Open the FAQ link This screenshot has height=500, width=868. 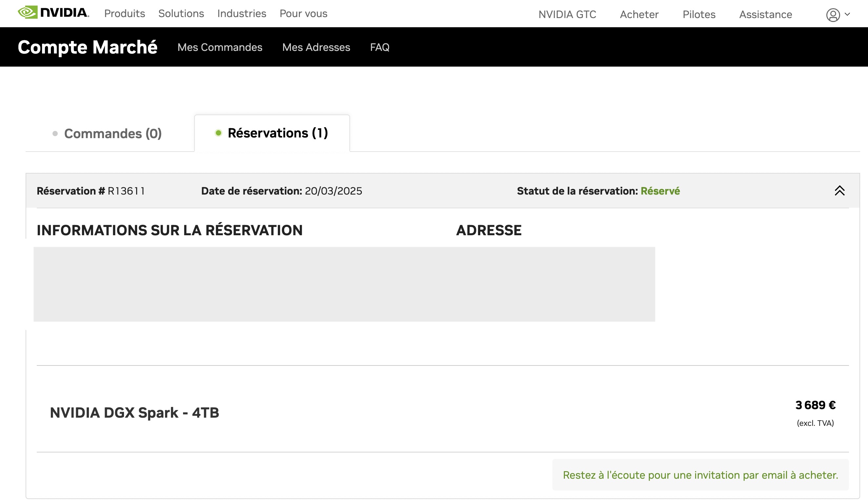coord(380,47)
